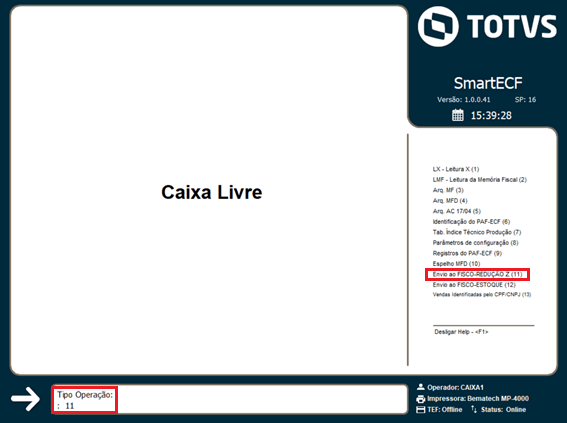Click Desligar Help - <F1> link
Screen dimensions: 567x423
click(x=461, y=332)
